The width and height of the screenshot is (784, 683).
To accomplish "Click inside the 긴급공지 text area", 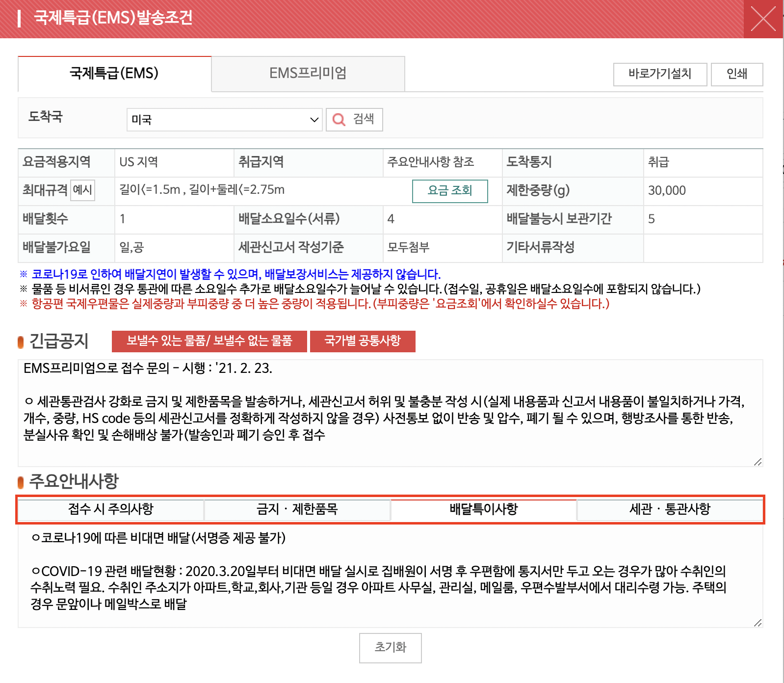I will tap(391, 413).
